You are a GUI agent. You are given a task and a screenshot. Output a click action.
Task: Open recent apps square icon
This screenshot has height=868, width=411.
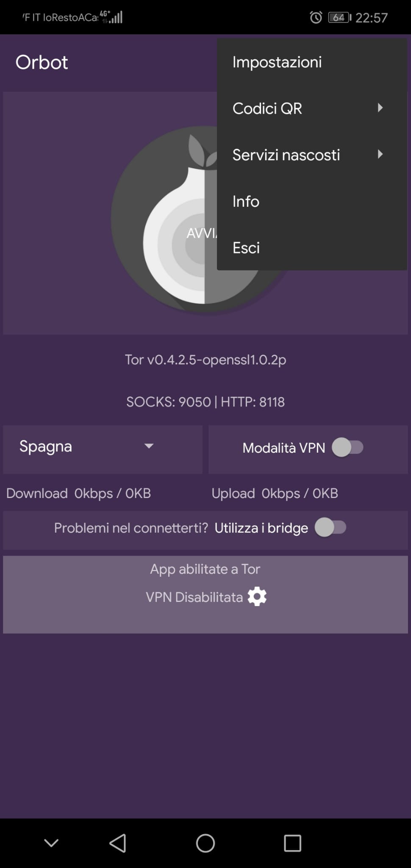[x=292, y=843]
